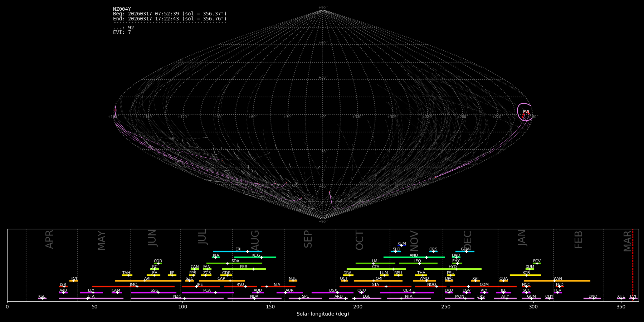
Task: Click the 'Solar longitude (deg)' axis title
Action: tap(323, 314)
